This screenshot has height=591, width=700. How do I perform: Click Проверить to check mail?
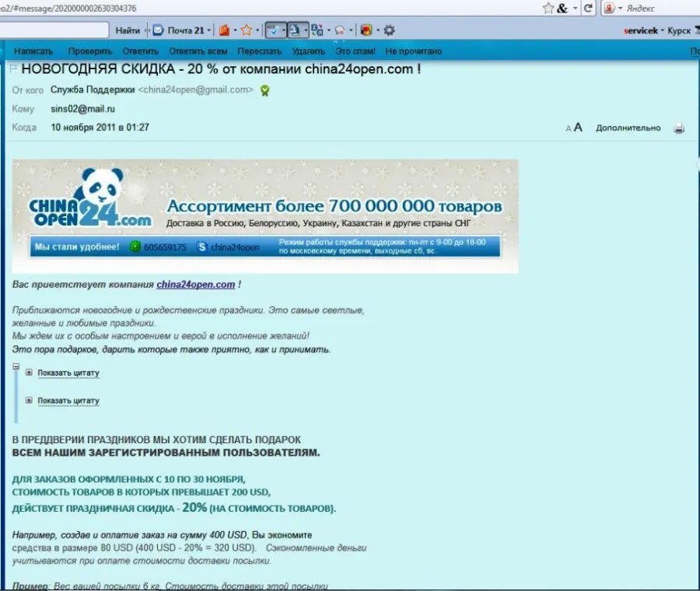coord(89,51)
